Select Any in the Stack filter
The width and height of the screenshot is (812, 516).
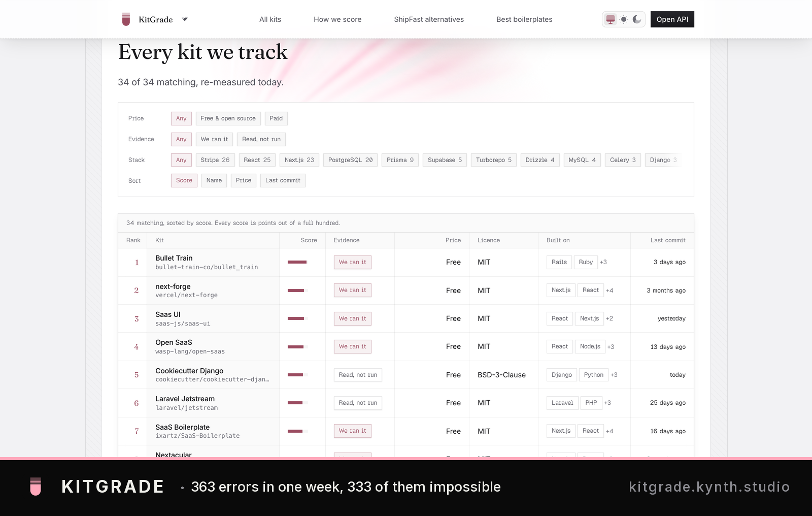(x=181, y=160)
